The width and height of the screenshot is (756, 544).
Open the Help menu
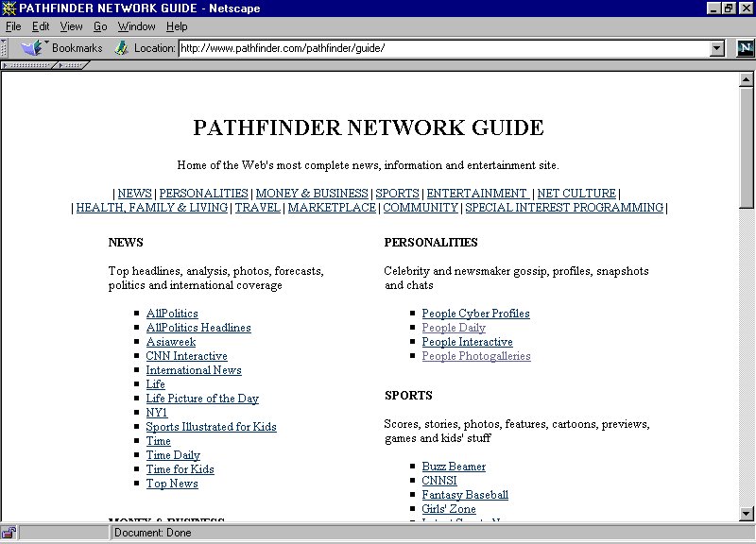coord(177,26)
